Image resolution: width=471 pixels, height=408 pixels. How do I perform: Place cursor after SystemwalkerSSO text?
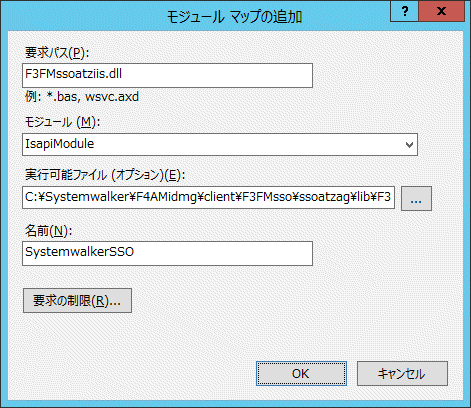pos(135,252)
